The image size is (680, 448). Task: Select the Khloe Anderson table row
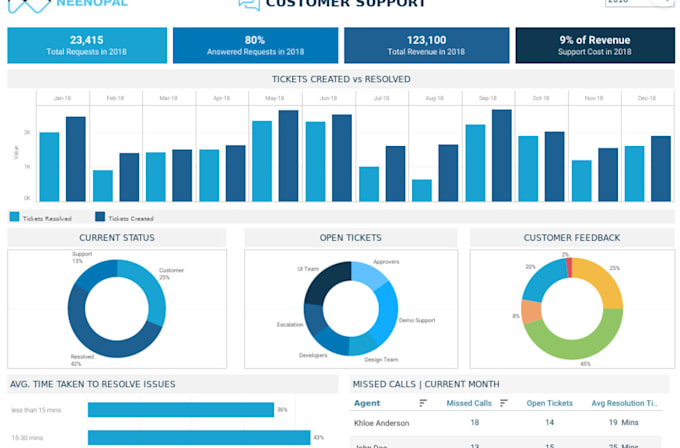pos(506,422)
